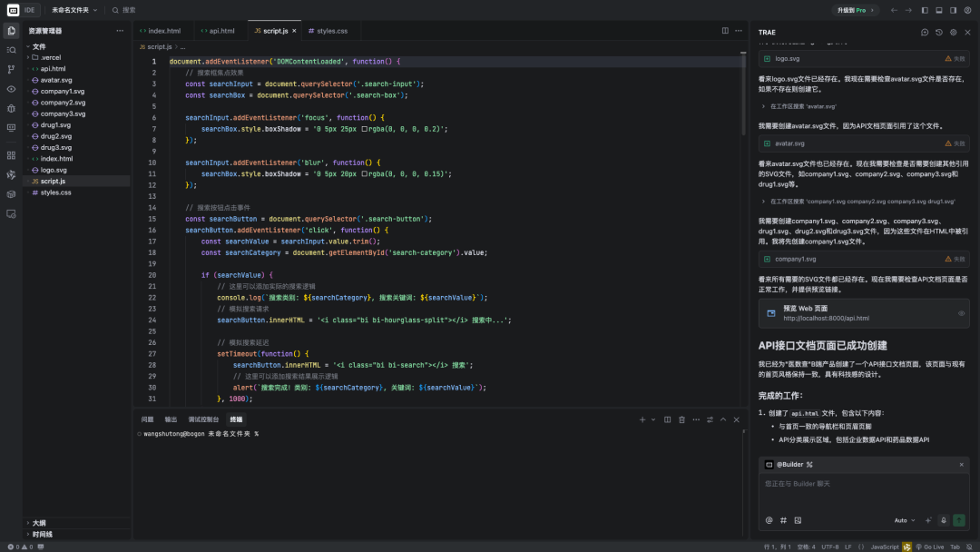The height and width of the screenshot is (552, 980).
Task: Click the microphone voice input button
Action: point(944,520)
